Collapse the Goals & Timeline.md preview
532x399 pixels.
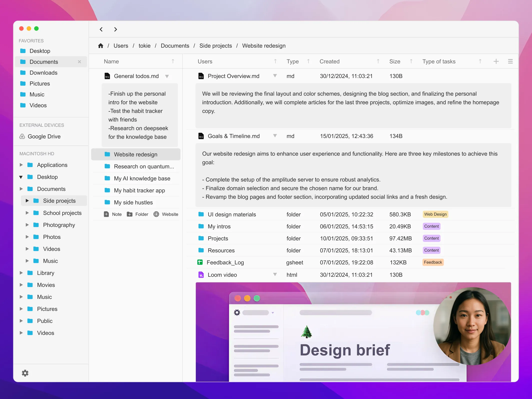[x=275, y=136]
